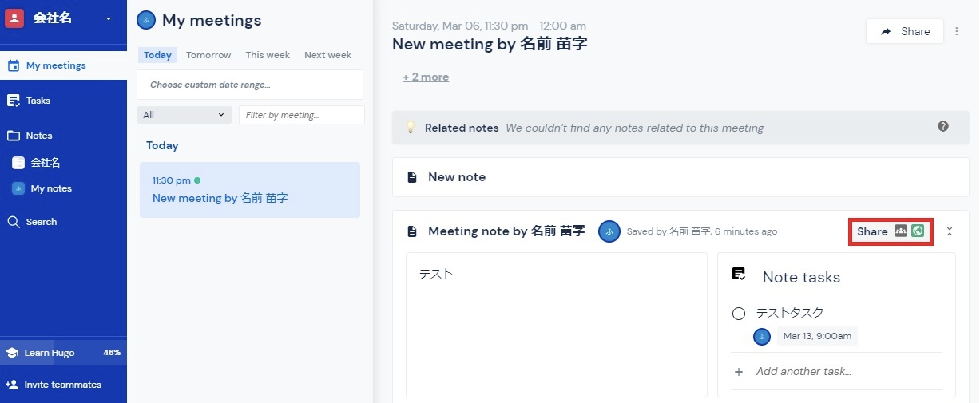The width and height of the screenshot is (980, 403).
Task: Mark テストタスク task as complete
Action: tap(739, 314)
